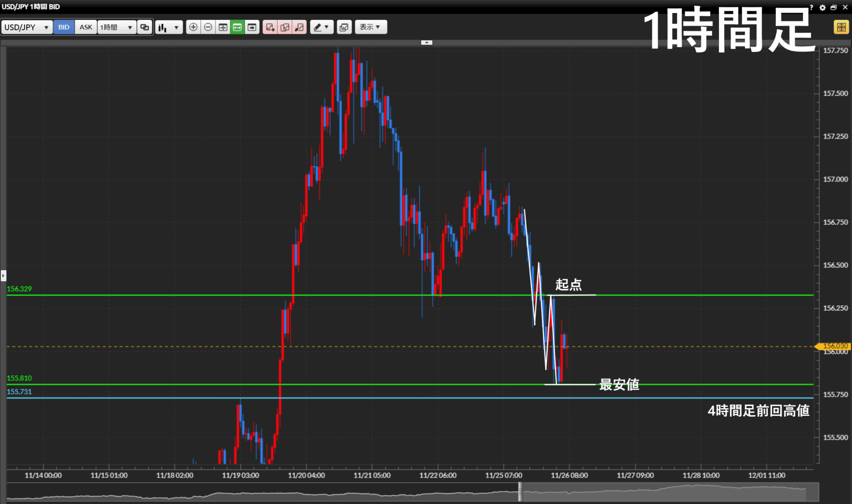
Task: Click the bottom time range slider handle
Action: (x=520, y=492)
